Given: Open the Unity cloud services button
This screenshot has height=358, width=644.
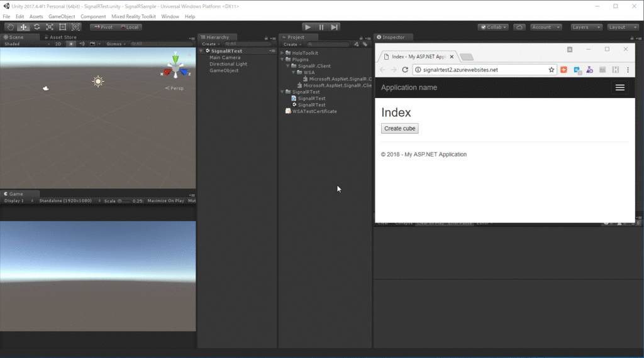Looking at the screenshot, I should tap(519, 27).
